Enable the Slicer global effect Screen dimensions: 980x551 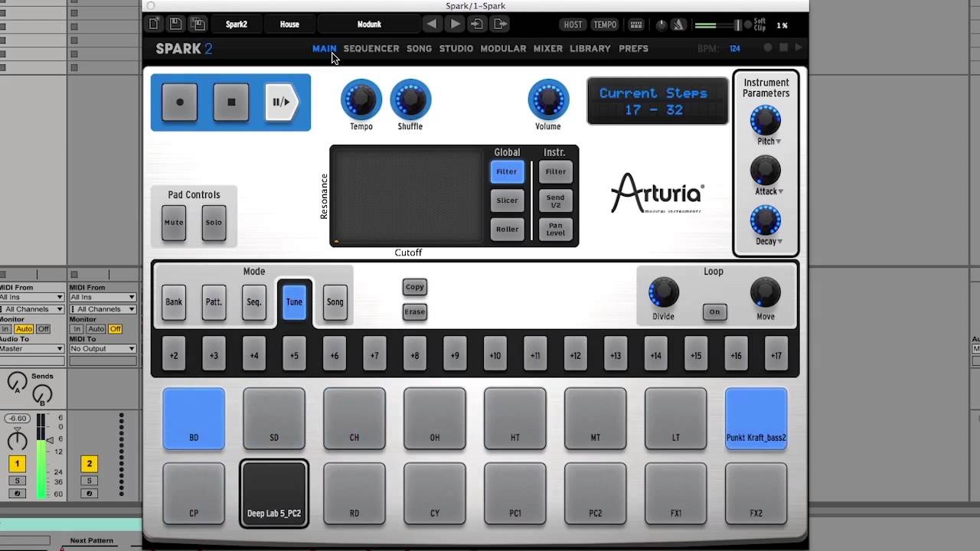coord(507,201)
